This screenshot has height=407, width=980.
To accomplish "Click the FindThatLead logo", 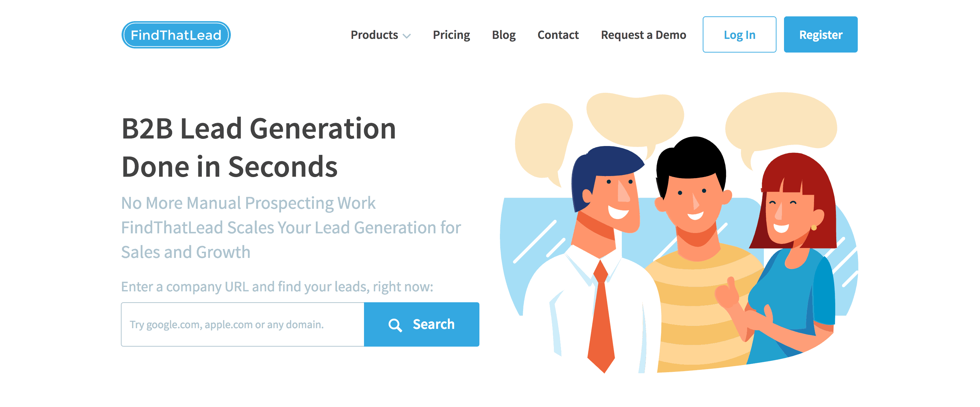I will (x=176, y=34).
